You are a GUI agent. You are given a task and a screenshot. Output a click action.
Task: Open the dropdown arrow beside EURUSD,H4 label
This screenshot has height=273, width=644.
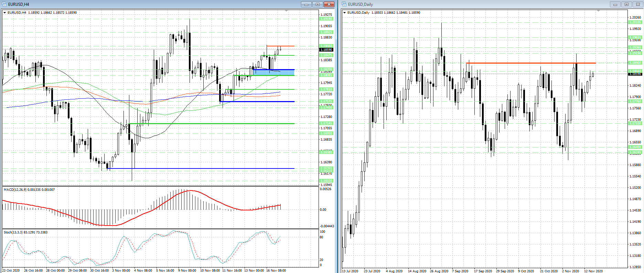pyautogui.click(x=5, y=13)
